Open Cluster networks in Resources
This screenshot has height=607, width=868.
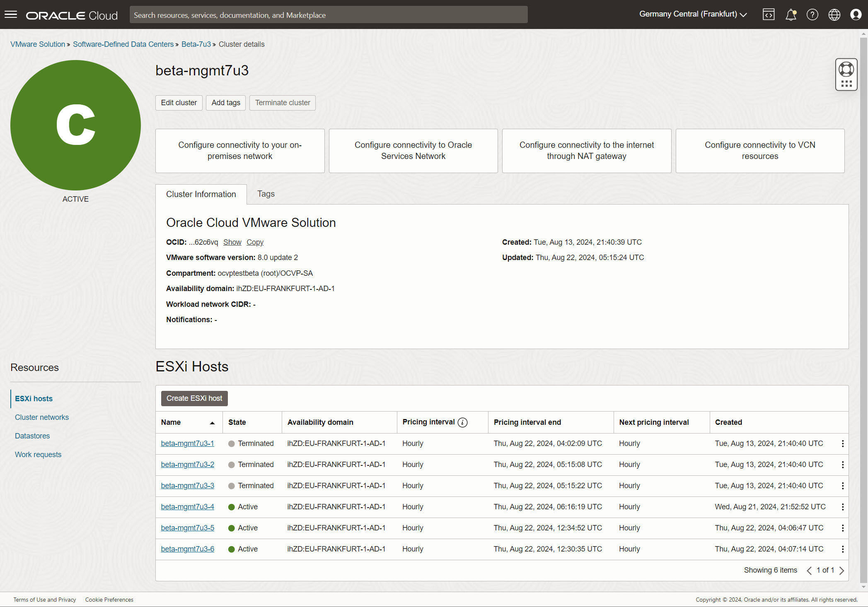[42, 417]
